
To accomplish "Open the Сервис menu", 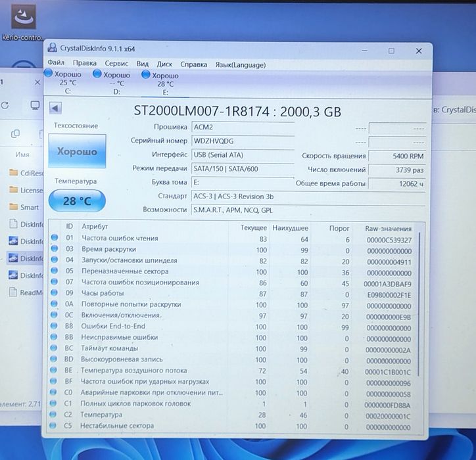I will [116, 64].
